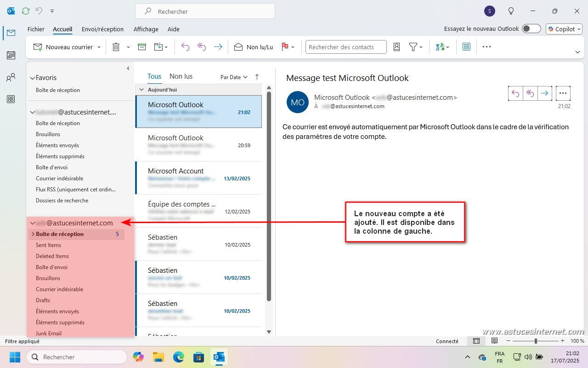Show only Non lus messages

click(x=181, y=76)
